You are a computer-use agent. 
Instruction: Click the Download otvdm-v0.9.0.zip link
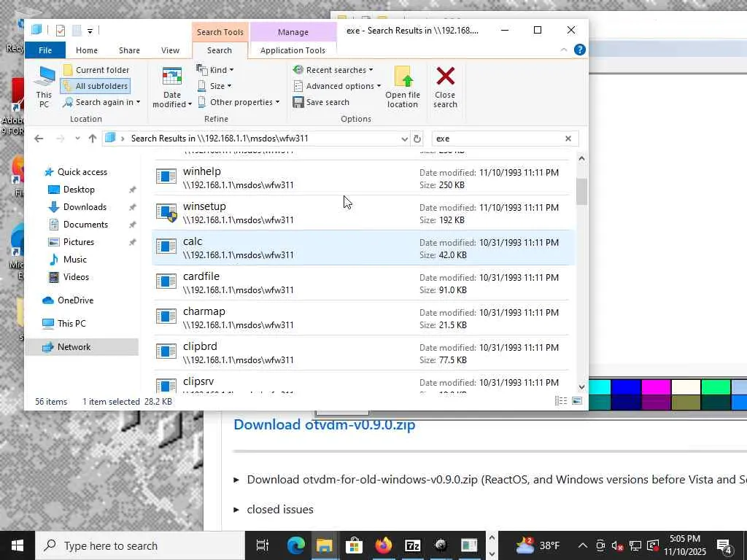[x=324, y=424]
